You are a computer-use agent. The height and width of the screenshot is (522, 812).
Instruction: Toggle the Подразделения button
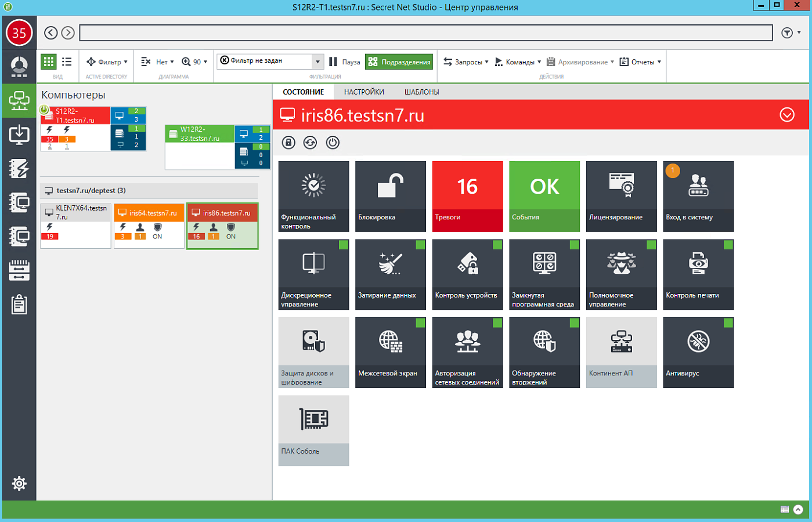pos(399,62)
